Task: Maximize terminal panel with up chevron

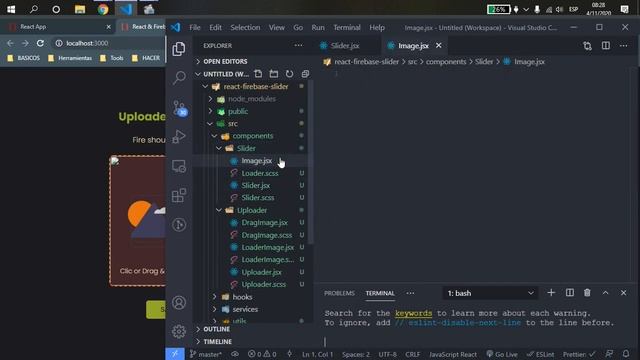Action: pyautogui.click(x=605, y=293)
